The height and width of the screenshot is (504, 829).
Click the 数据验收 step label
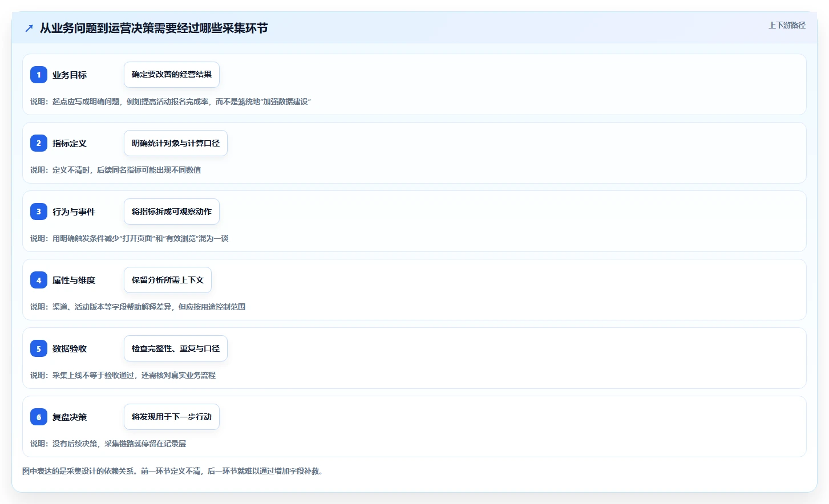point(70,348)
